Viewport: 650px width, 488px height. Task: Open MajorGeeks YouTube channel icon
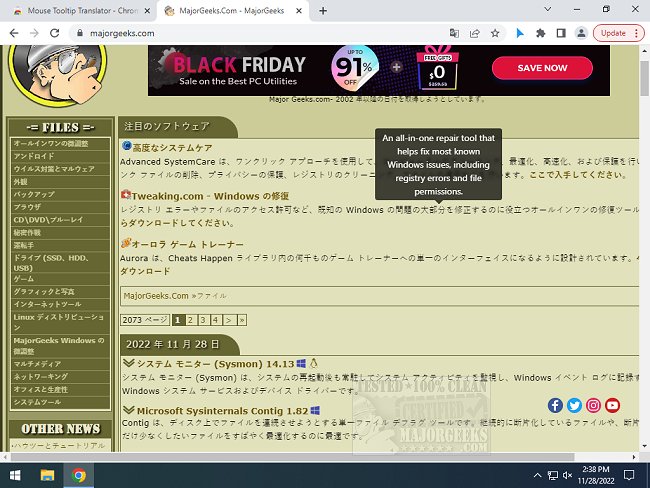[612, 405]
